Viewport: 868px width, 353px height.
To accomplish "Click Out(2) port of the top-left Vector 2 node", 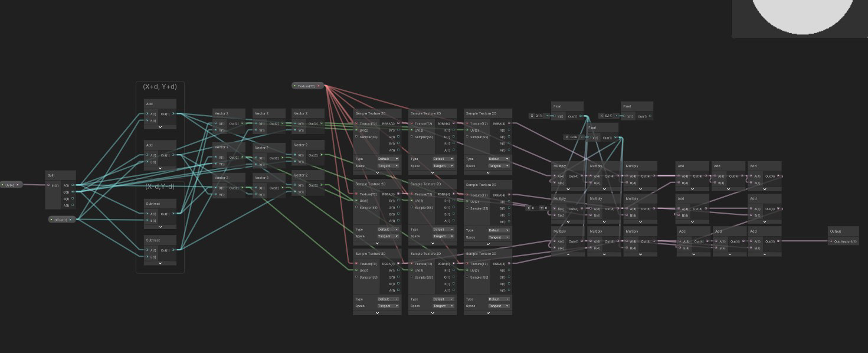I will pyautogui.click(x=242, y=123).
